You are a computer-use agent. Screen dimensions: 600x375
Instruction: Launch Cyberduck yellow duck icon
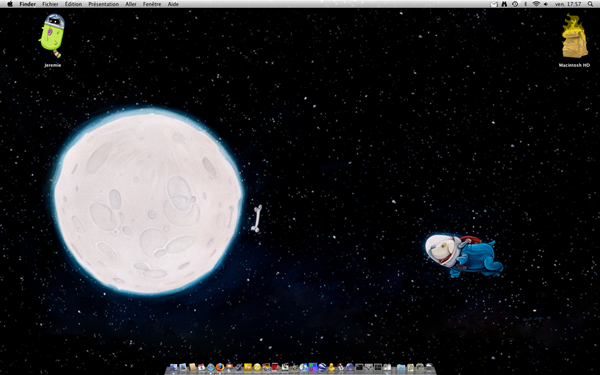[x=331, y=367]
